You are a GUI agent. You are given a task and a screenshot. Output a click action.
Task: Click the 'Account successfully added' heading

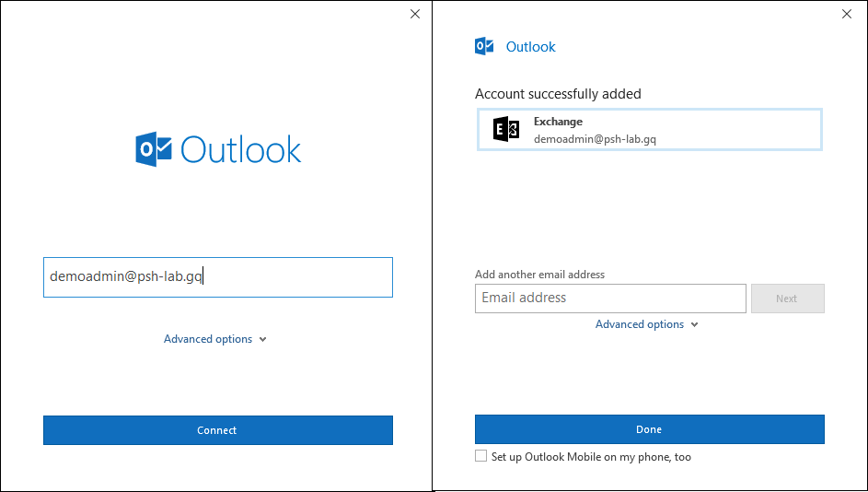[558, 94]
